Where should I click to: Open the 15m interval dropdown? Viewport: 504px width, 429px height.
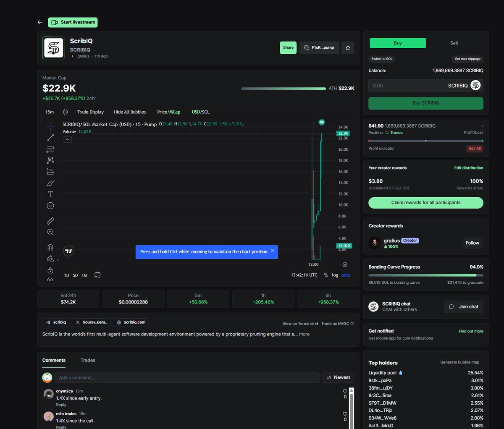[50, 112]
